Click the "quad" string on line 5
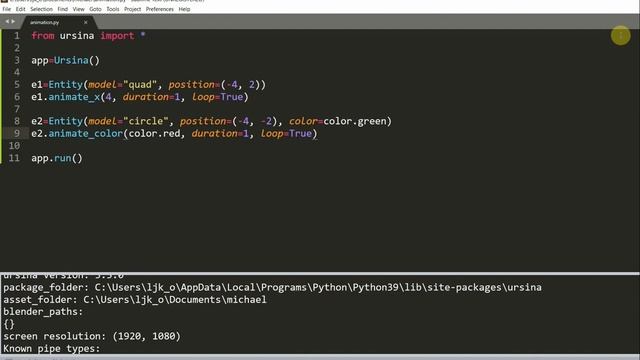This screenshot has width=640, height=360. point(140,84)
